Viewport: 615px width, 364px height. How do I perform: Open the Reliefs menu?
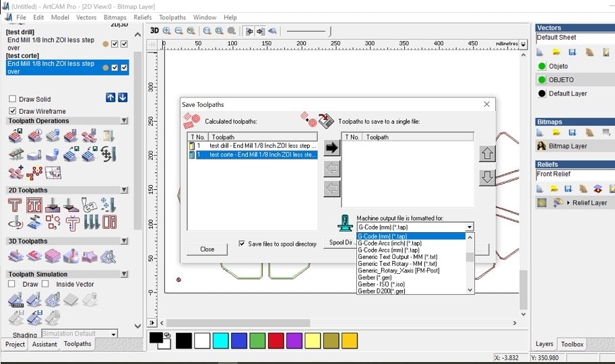(x=142, y=17)
